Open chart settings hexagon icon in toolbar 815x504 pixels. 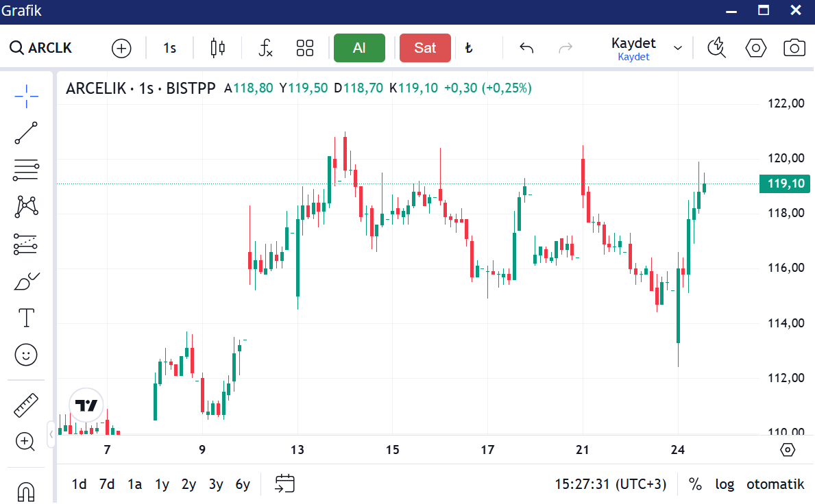coord(756,48)
